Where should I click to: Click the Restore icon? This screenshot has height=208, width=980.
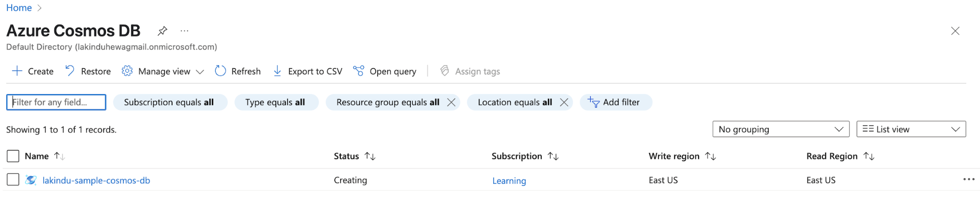(x=70, y=71)
